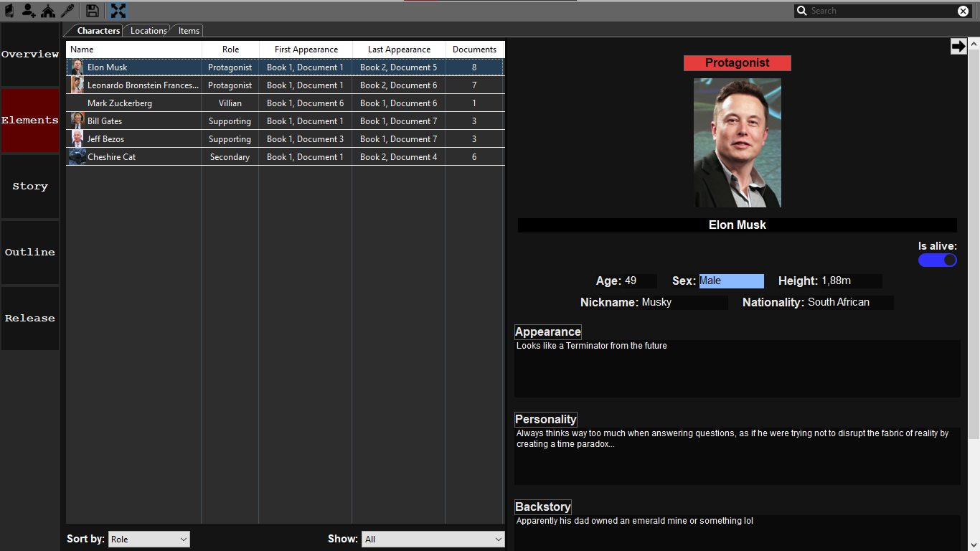The height and width of the screenshot is (551, 980).
Task: Switch to the Characters tab
Action: click(98, 31)
